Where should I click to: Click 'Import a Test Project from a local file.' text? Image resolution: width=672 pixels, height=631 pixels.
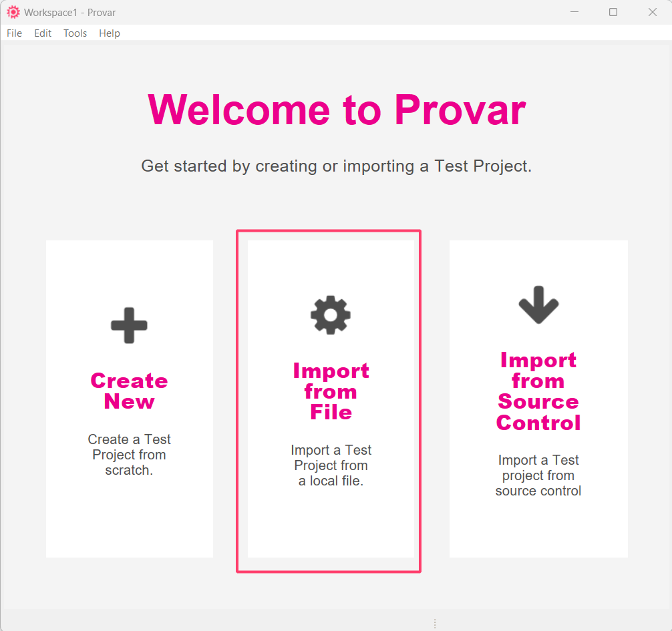coord(331,465)
